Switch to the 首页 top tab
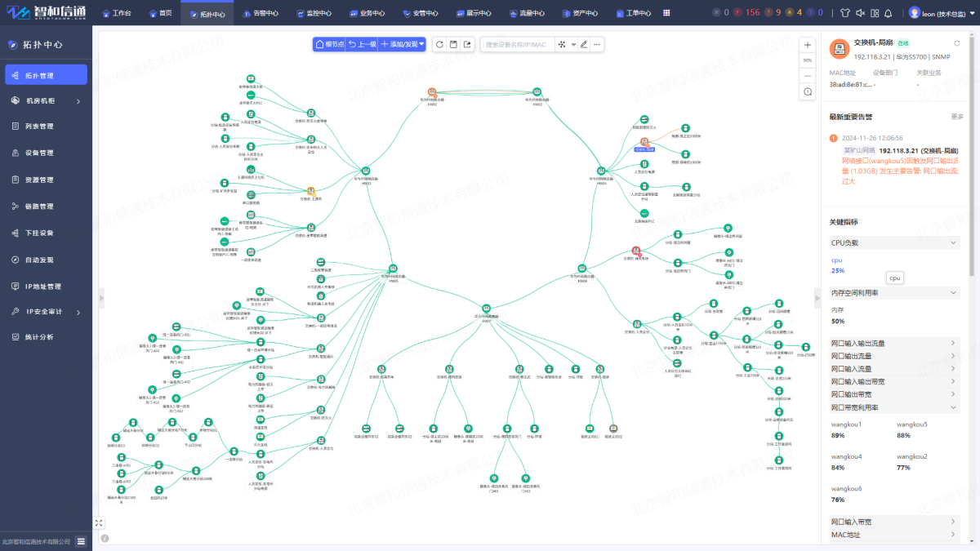 [x=160, y=13]
